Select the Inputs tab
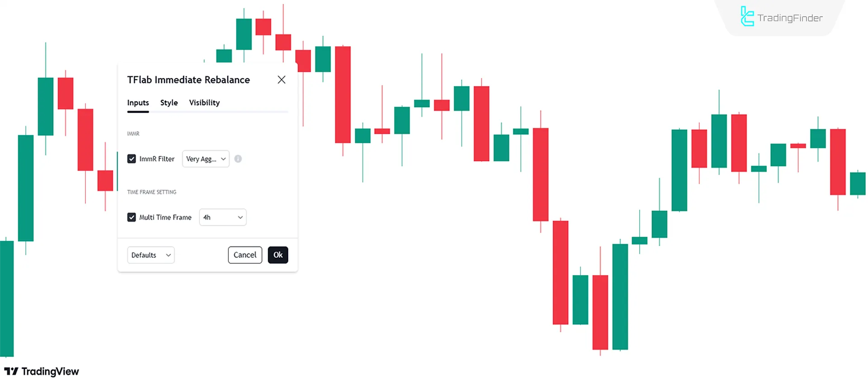 [x=138, y=103]
